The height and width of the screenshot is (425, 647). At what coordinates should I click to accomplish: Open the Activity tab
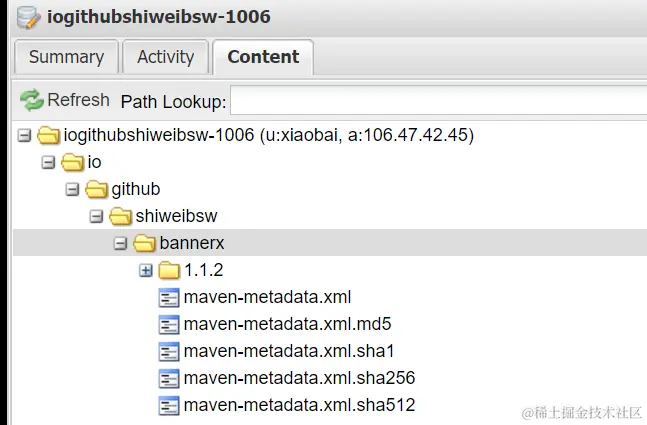[165, 57]
